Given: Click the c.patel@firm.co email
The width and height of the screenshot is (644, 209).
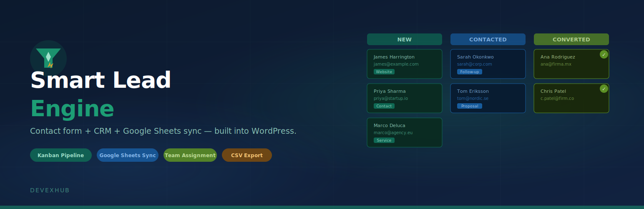Looking at the screenshot, I should click(557, 98).
